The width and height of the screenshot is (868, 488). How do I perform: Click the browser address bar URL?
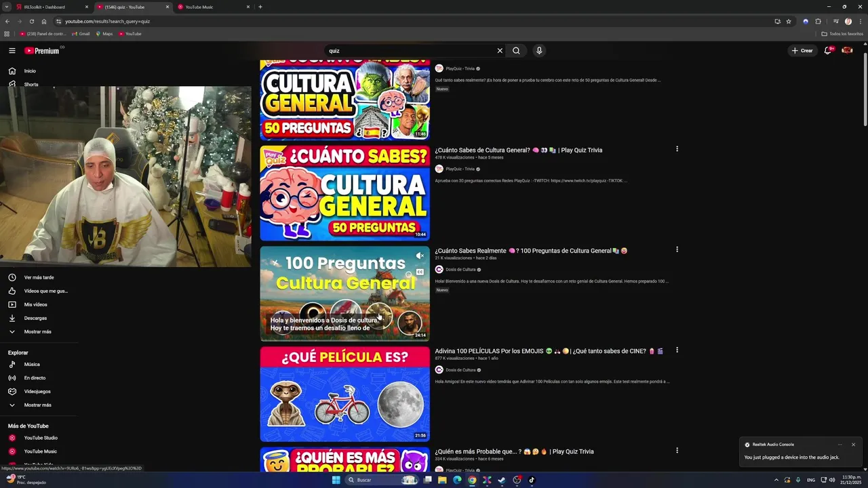[107, 22]
